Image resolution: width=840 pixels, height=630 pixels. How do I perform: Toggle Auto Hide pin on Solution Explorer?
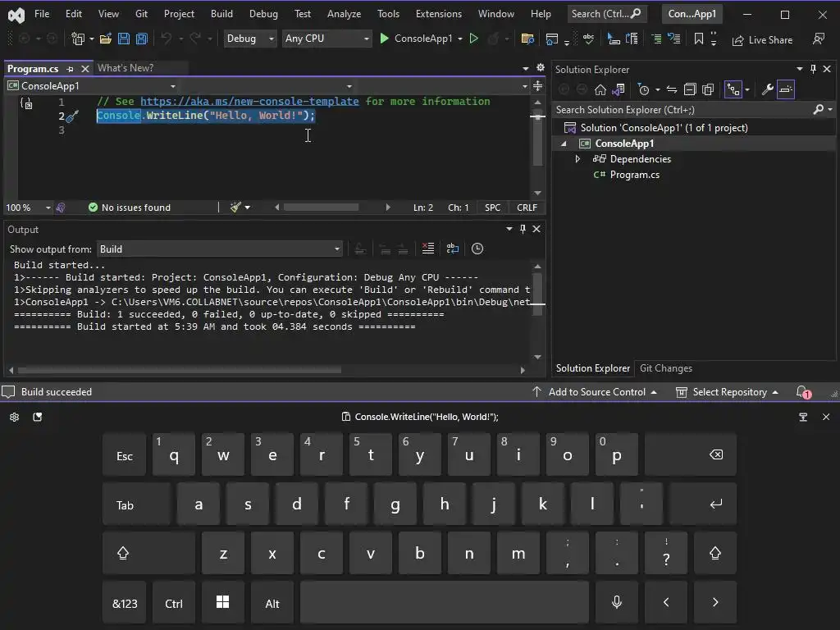click(813, 69)
